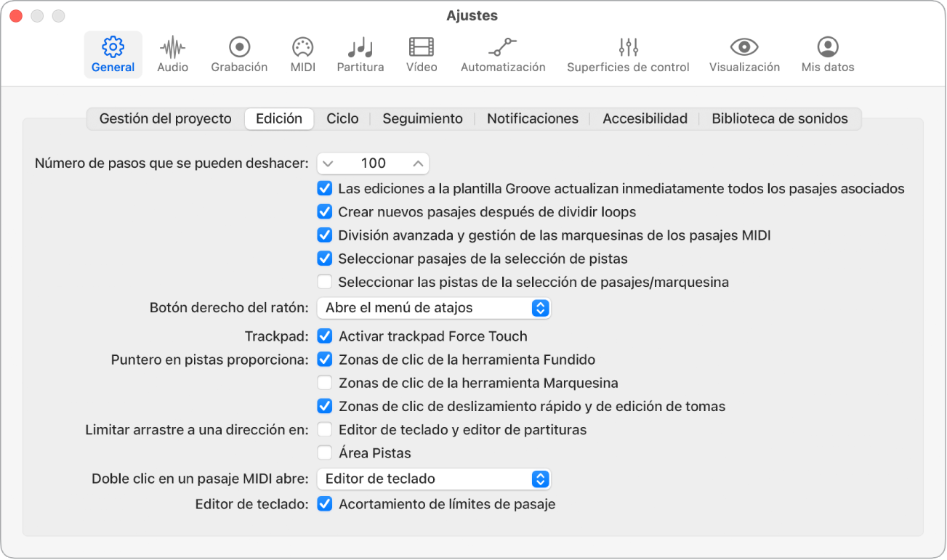Select the Accesibilidad tab
947x560 pixels.
[x=644, y=118]
